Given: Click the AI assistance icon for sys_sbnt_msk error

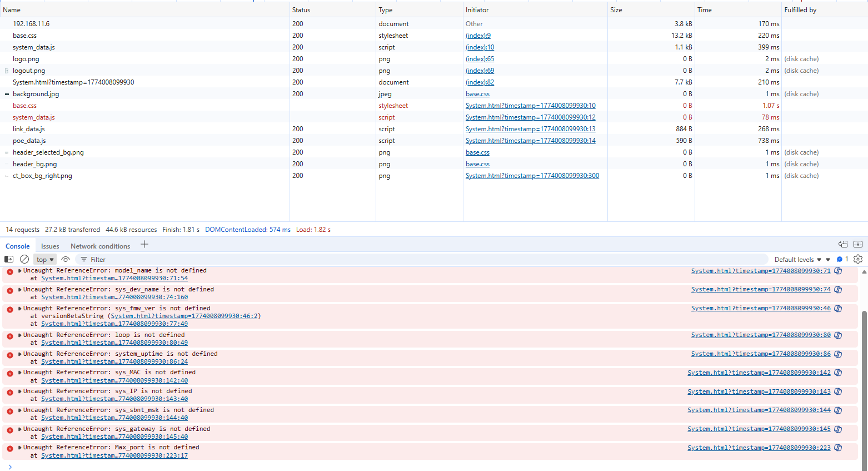Looking at the screenshot, I should point(838,410).
